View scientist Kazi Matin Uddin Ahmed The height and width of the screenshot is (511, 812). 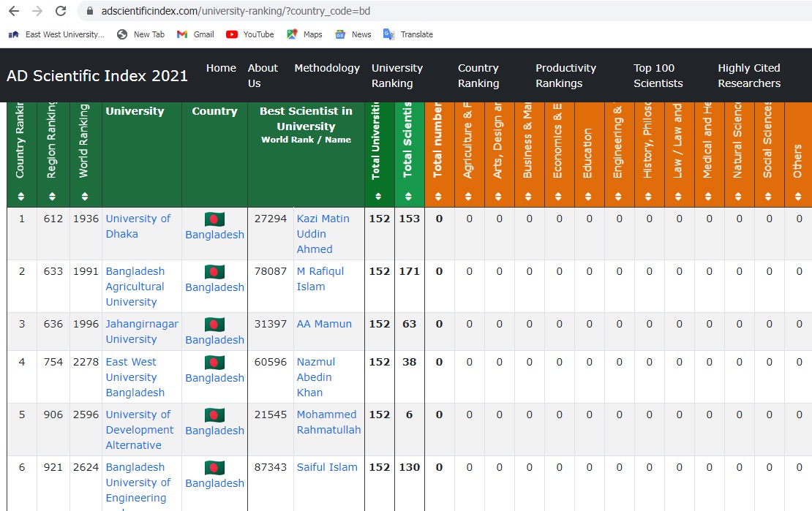pos(323,234)
